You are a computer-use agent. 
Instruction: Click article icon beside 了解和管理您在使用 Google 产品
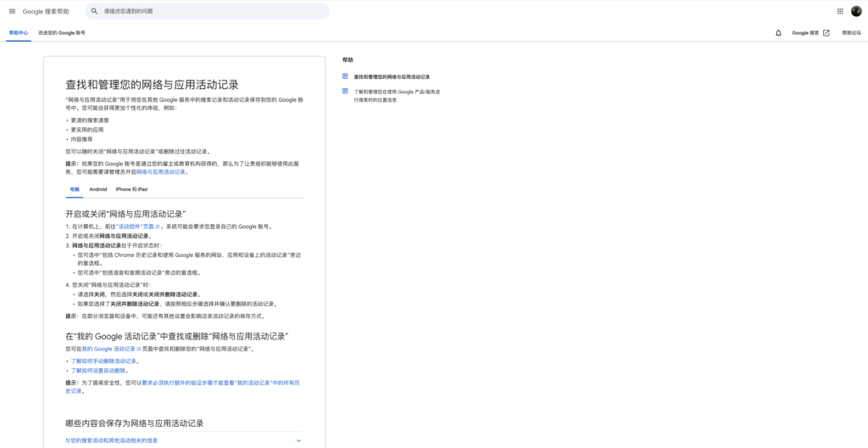[x=345, y=91]
